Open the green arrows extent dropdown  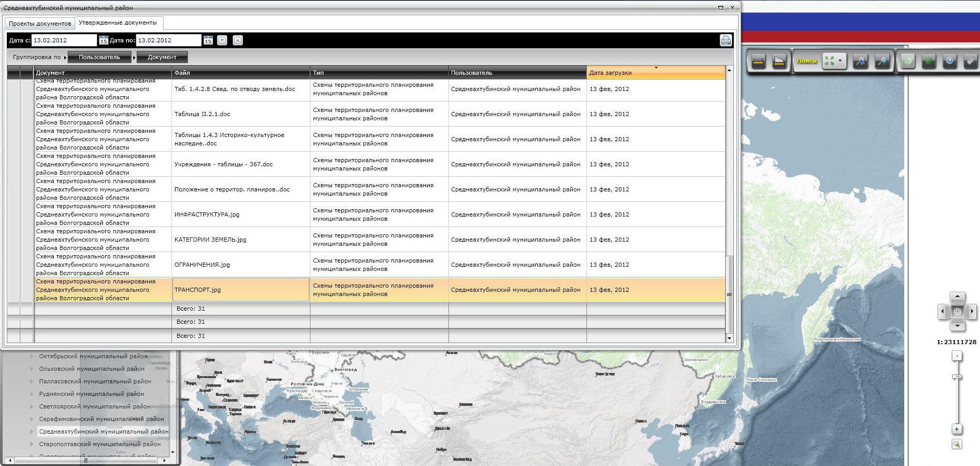click(x=839, y=61)
